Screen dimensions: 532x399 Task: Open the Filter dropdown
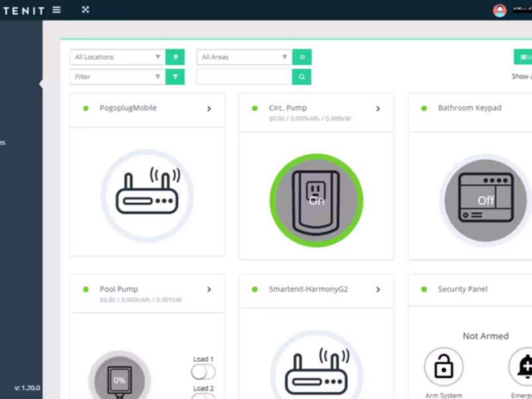pyautogui.click(x=118, y=76)
